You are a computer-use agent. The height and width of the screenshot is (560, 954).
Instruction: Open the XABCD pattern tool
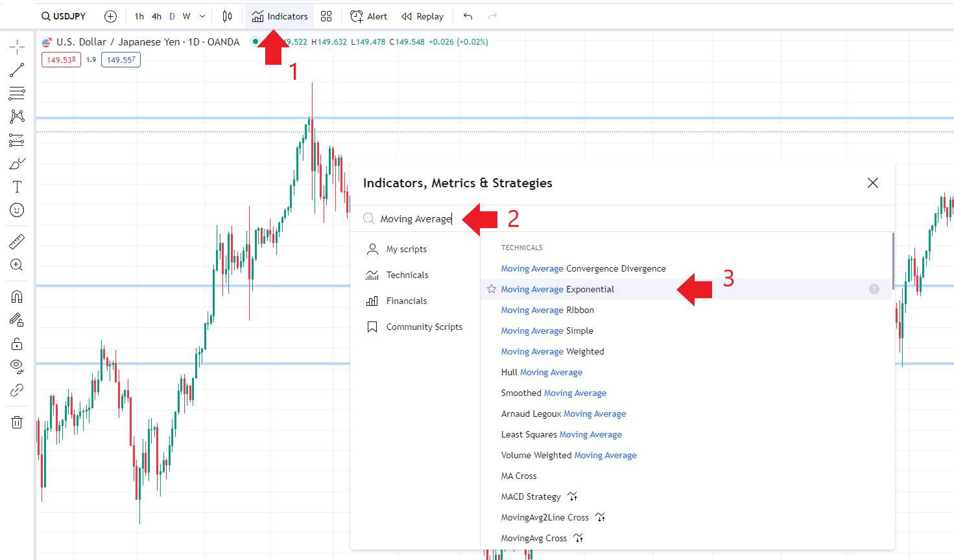pos(17,117)
